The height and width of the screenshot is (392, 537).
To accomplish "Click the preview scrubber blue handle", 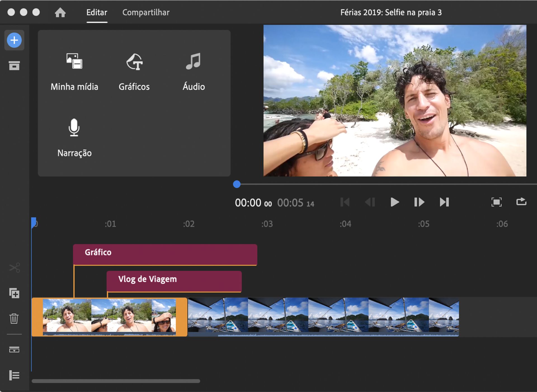I will 237,184.
